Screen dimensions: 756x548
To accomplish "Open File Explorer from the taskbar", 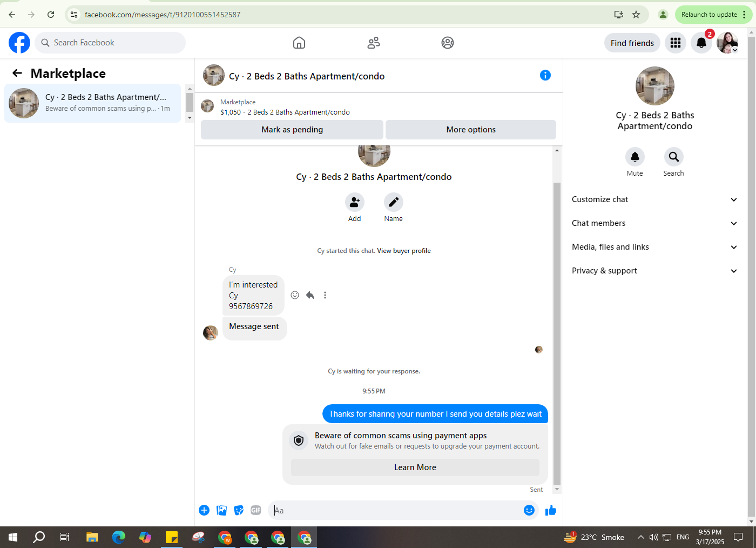I will [92, 537].
